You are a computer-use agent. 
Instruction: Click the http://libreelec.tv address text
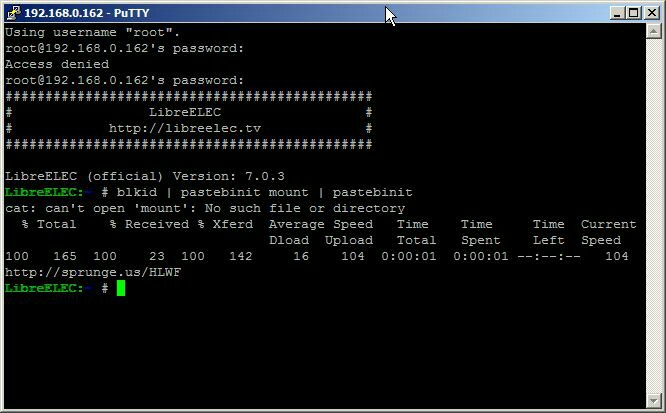(185, 128)
